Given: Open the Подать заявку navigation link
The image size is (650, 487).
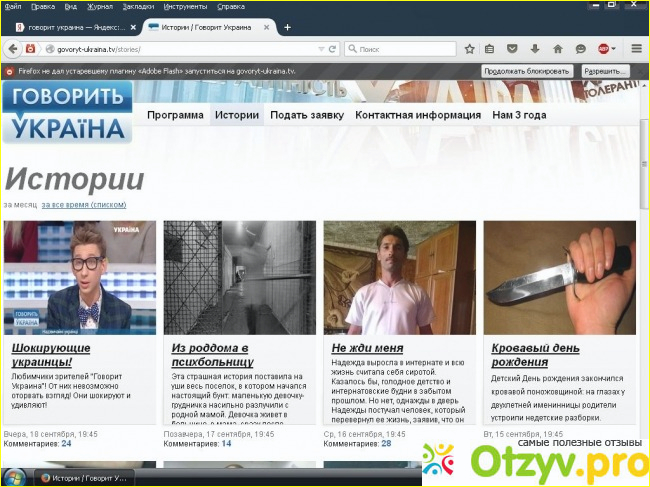Looking at the screenshot, I should point(306,115).
